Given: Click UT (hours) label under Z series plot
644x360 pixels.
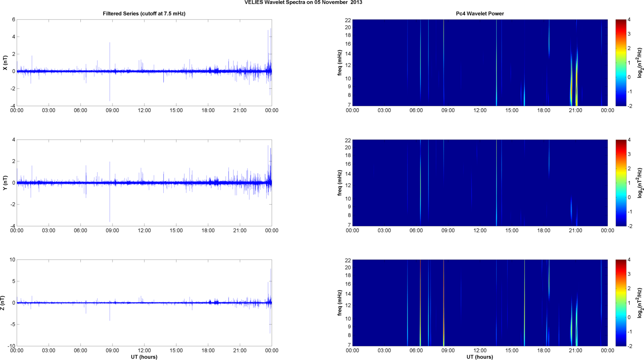Looking at the screenshot, I should point(144,357).
